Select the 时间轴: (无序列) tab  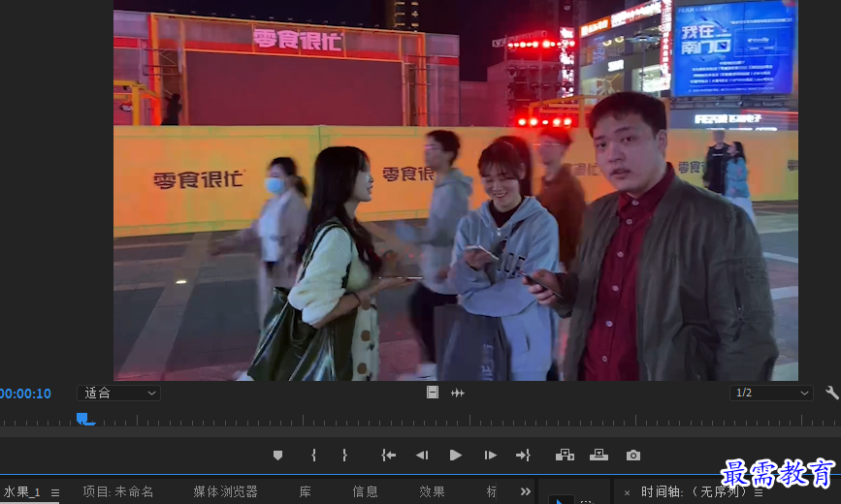point(693,491)
